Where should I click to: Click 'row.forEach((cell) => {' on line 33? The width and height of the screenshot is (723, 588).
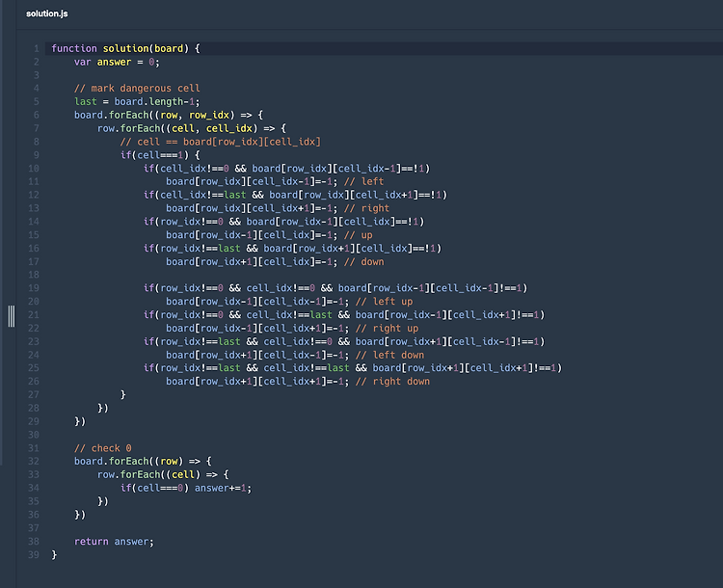[163, 474]
